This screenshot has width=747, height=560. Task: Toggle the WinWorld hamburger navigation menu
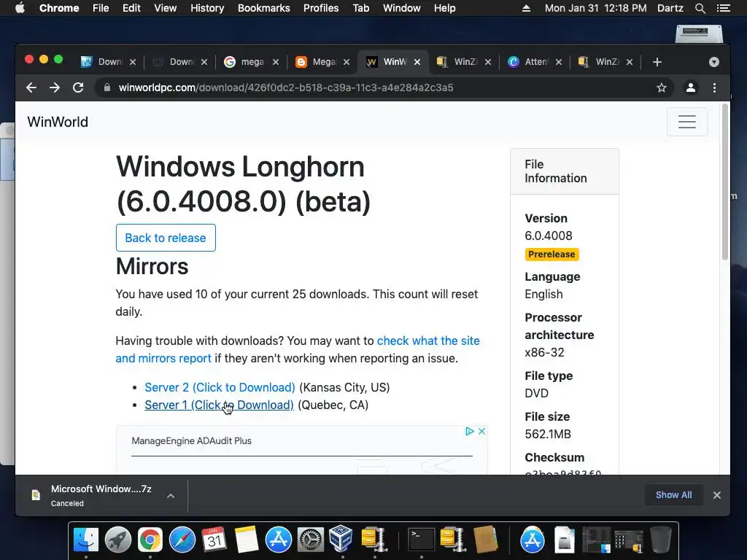[x=687, y=122]
